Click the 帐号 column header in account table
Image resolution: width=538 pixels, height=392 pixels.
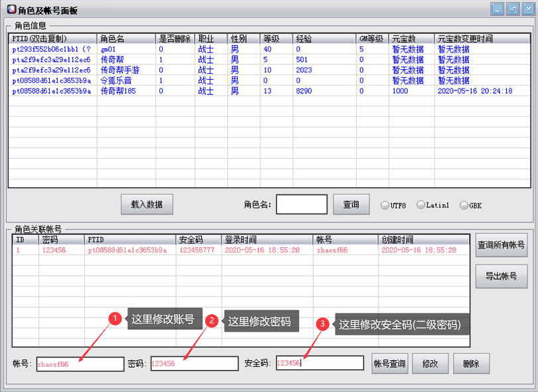click(x=345, y=240)
